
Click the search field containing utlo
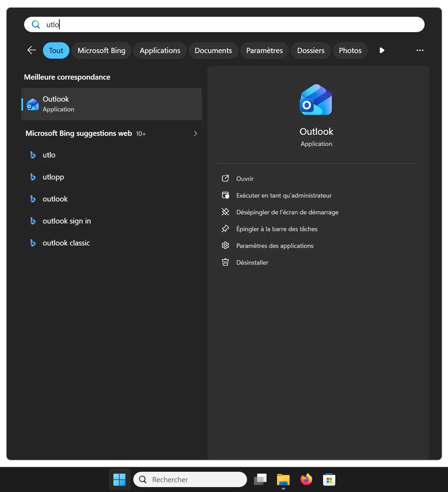(x=224, y=24)
